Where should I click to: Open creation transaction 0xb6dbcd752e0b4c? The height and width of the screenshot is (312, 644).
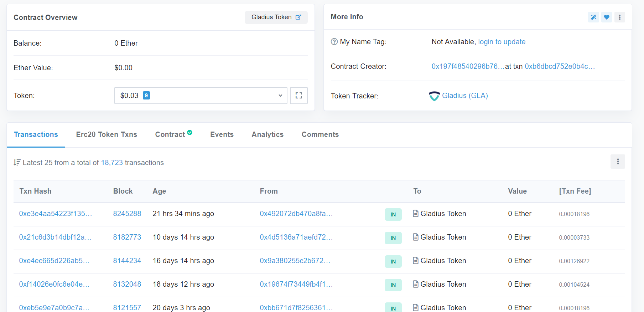click(560, 66)
